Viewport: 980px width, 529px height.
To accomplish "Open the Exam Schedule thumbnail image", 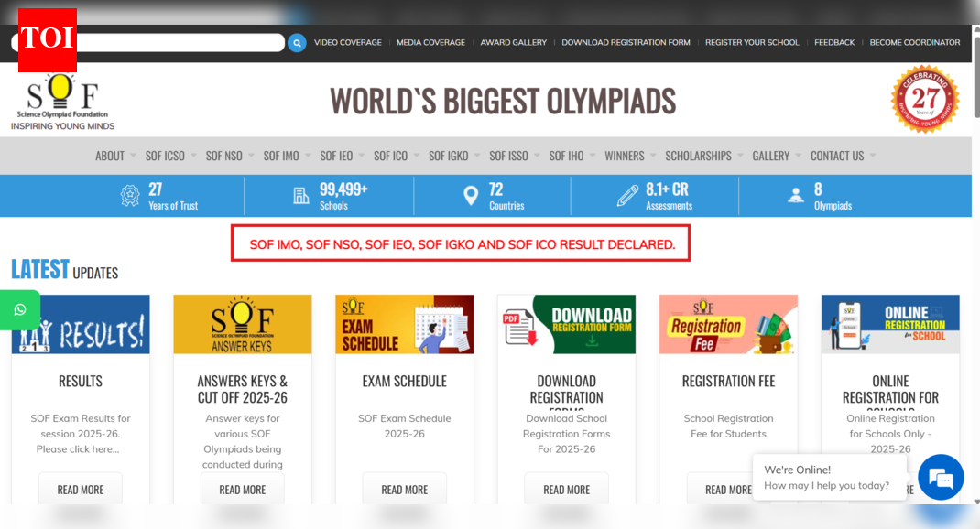I will pyautogui.click(x=404, y=324).
